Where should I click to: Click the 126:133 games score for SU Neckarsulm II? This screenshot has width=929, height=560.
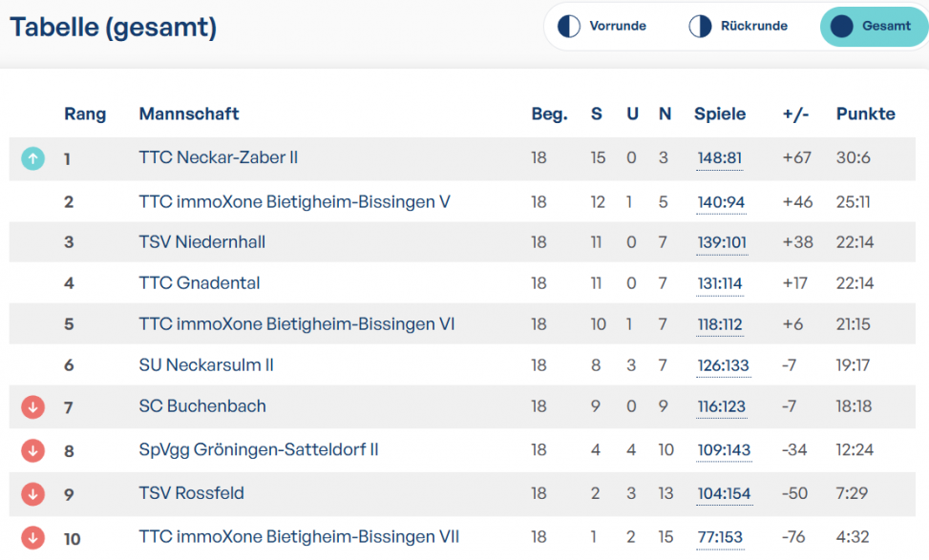click(x=723, y=365)
